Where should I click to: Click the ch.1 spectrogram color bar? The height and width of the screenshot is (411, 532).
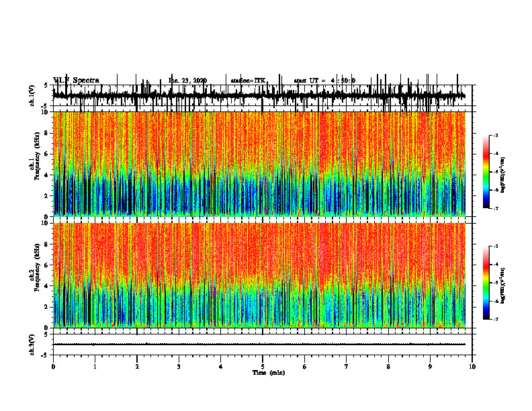point(486,172)
